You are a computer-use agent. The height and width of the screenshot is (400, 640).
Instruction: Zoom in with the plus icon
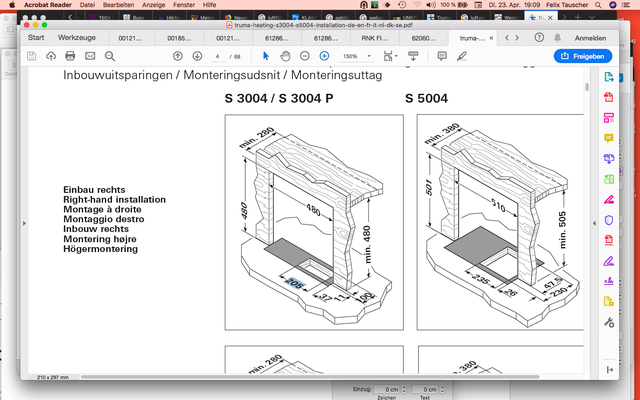click(x=324, y=56)
